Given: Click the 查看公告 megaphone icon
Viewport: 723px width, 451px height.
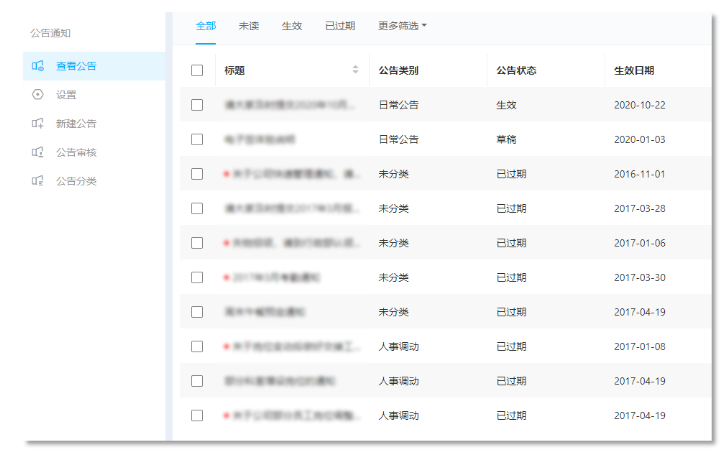Looking at the screenshot, I should coord(38,66).
